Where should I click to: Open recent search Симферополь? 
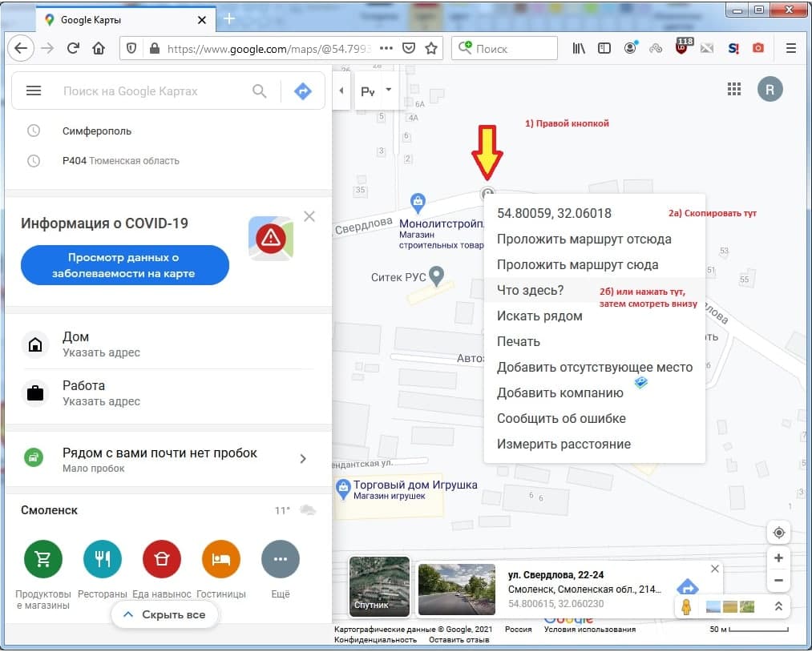[x=168, y=131]
